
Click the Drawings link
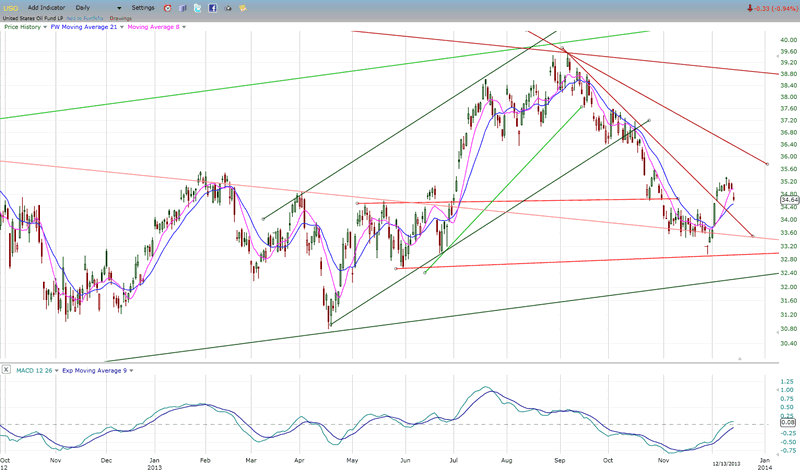point(120,18)
